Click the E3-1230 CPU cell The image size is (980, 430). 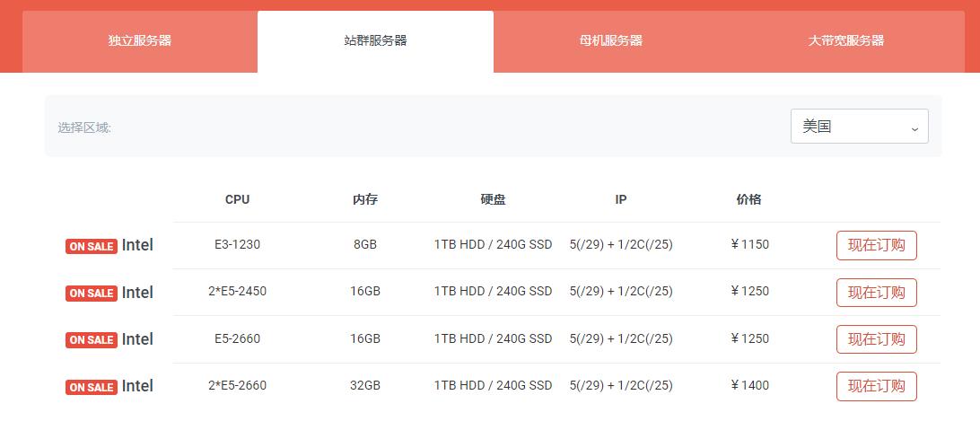pos(237,244)
